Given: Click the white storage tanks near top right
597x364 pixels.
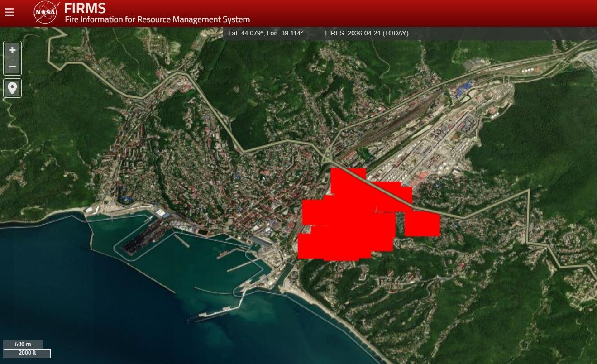Looking at the screenshot, I should pos(527,71).
